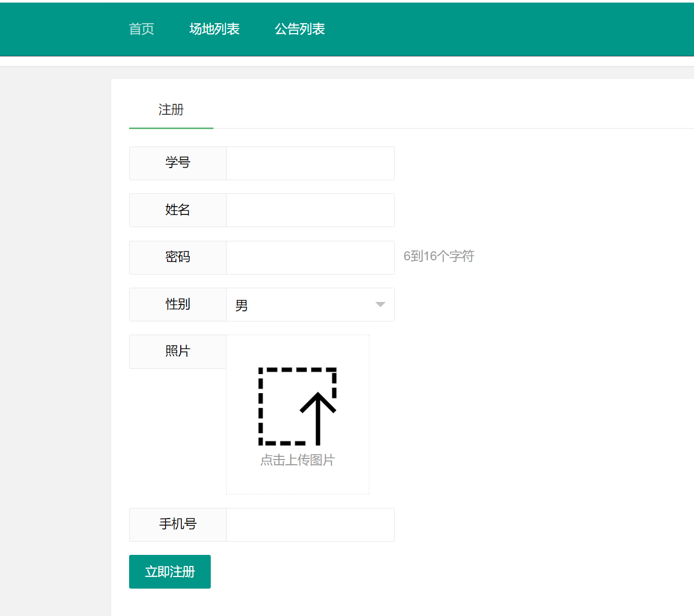This screenshot has width=694, height=616.
Task: Switch to the 注册 tab
Action: coord(170,110)
